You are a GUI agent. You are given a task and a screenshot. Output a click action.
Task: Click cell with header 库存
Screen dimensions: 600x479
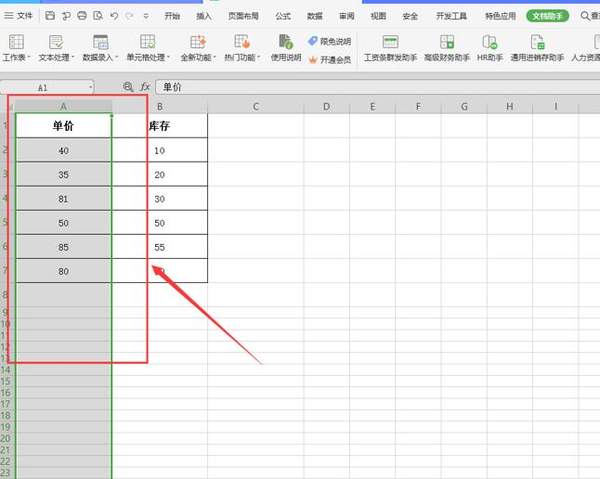click(x=160, y=125)
